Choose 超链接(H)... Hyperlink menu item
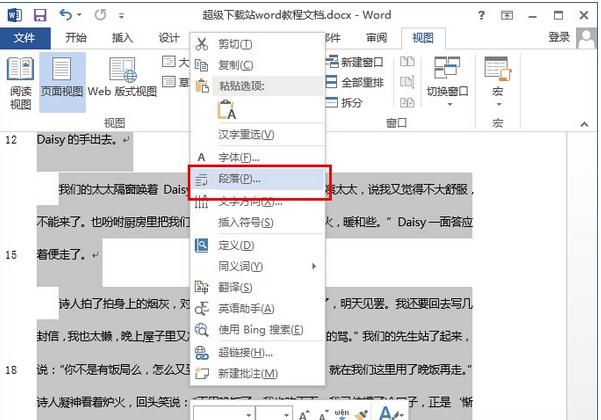Screen dimensions: 601x420 click(x=258, y=353)
